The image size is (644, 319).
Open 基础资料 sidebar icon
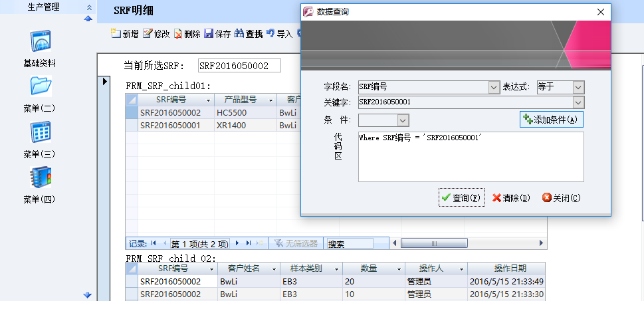pos(41,41)
